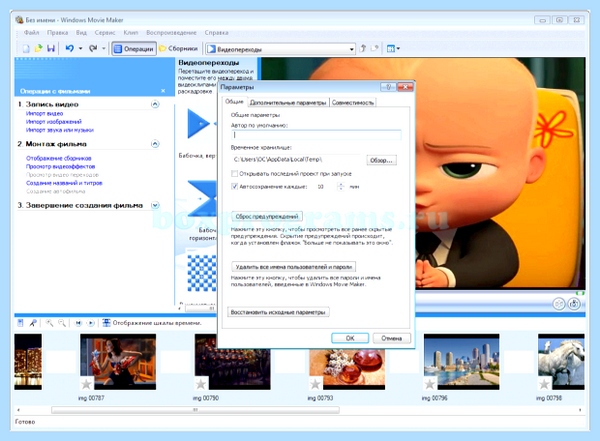Collapse the Запись видео section
The image size is (600, 441).
point(155,104)
